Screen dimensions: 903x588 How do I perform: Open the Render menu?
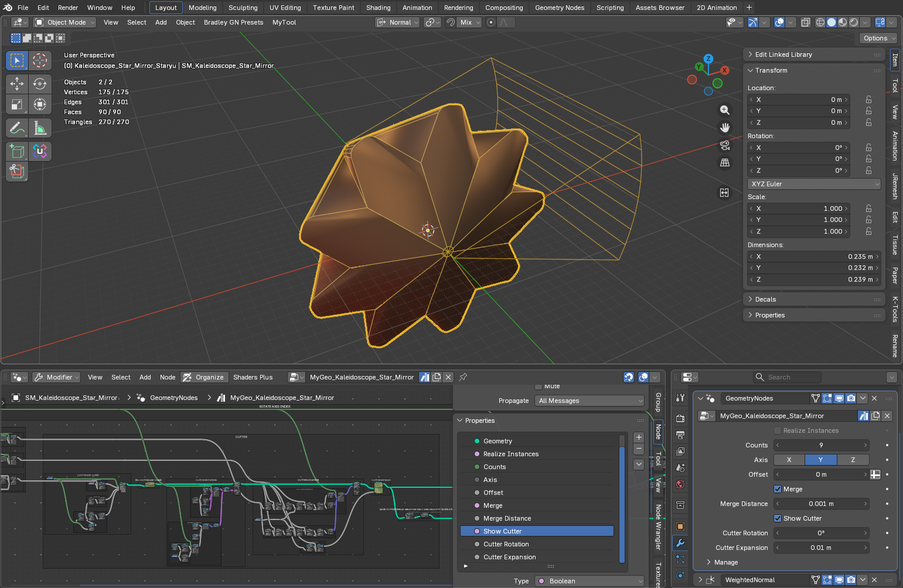point(68,8)
